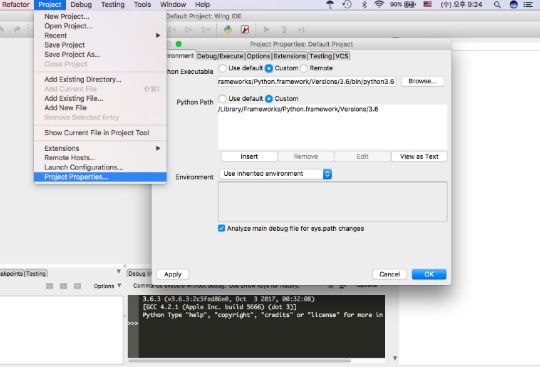Viewport: 540px width, 367px height.
Task: Click the View as Text button
Action: point(419,157)
